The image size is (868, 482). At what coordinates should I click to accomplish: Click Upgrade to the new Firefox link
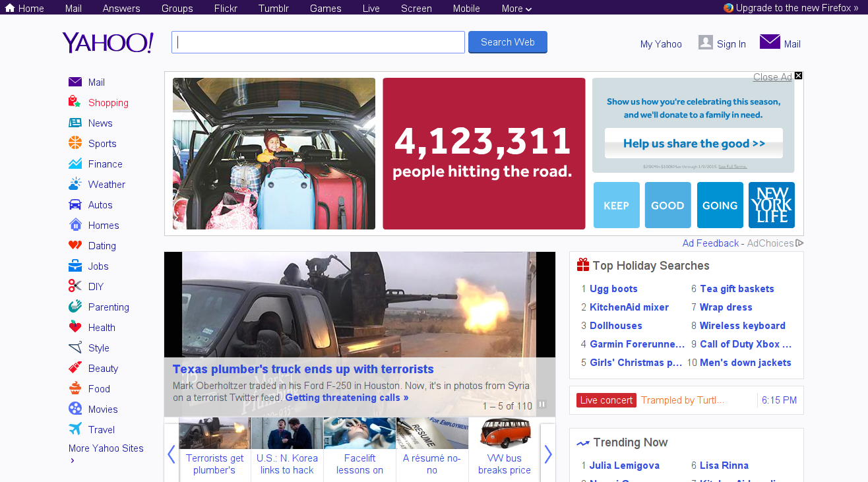(791, 8)
